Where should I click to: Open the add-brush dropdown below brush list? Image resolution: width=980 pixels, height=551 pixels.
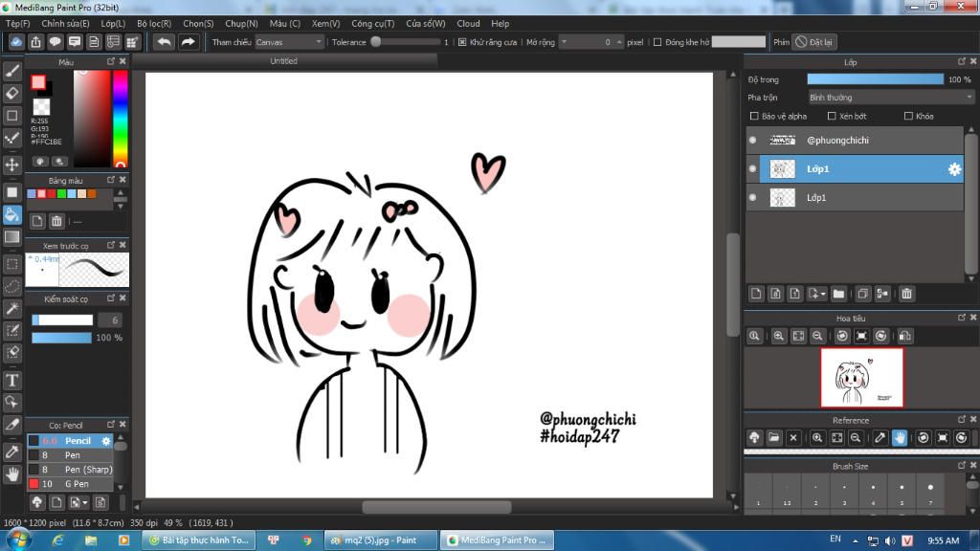[x=78, y=502]
